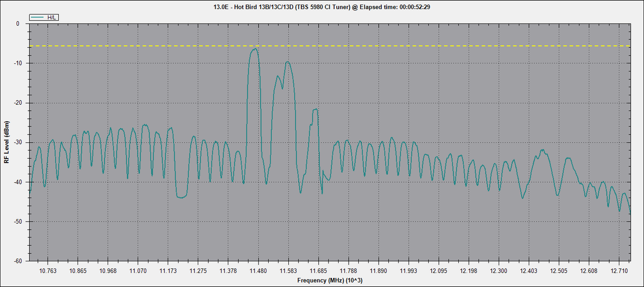The image size is (644, 287).
Task: Click the 11.070 frequency tick label
Action: click(138, 271)
